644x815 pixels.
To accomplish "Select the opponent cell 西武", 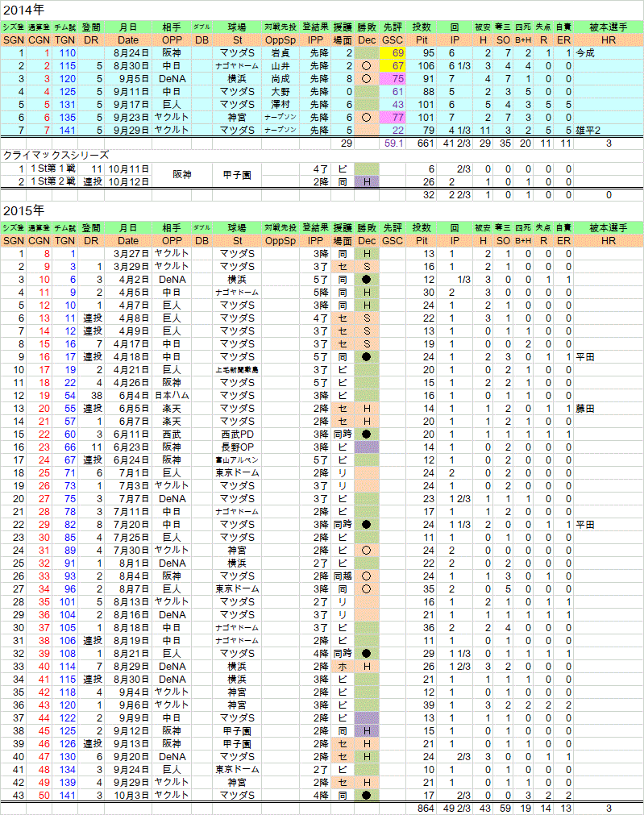I will pyautogui.click(x=172, y=435).
